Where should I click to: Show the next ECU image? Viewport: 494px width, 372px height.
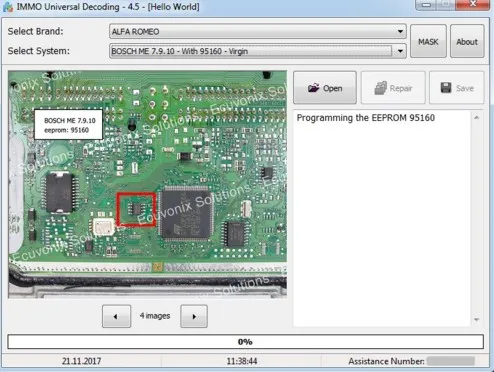click(194, 316)
